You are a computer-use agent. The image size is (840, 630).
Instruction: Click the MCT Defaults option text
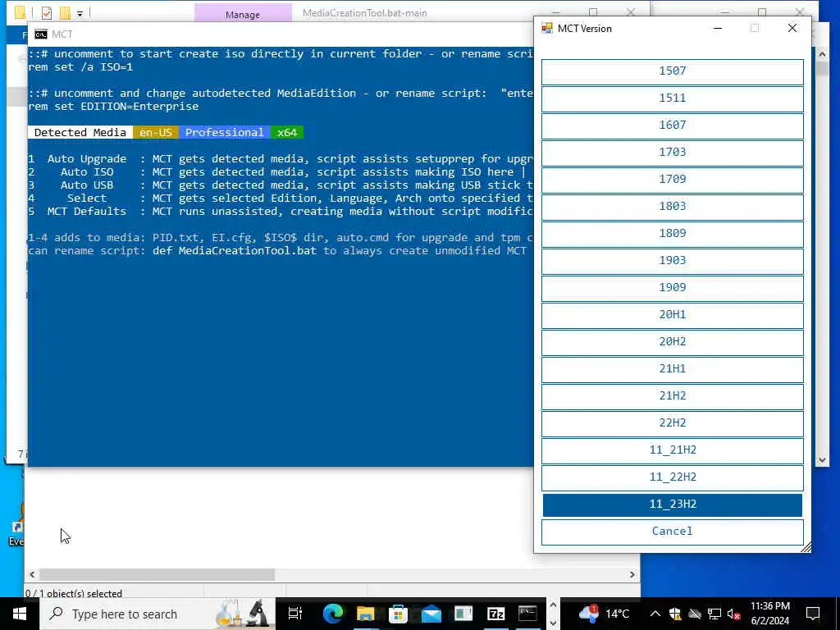click(87, 211)
